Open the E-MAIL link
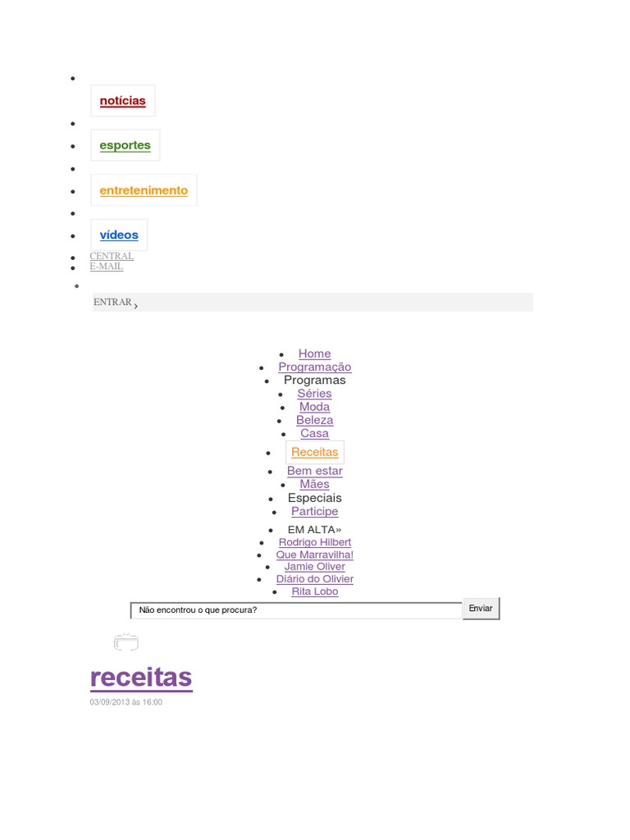Viewport: 630px width, 840px height. point(107,267)
